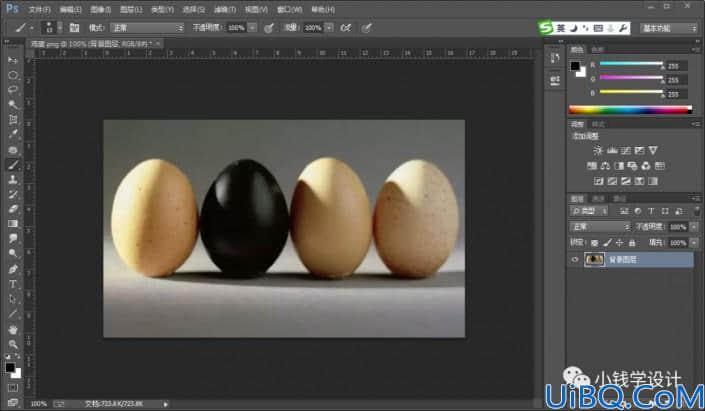Image resolution: width=705 pixels, height=411 pixels.
Task: Open the File menu
Action: [x=40, y=9]
